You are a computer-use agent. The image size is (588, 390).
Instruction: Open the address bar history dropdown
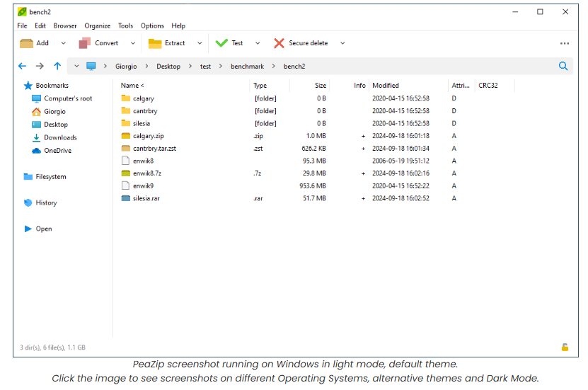pyautogui.click(x=76, y=66)
